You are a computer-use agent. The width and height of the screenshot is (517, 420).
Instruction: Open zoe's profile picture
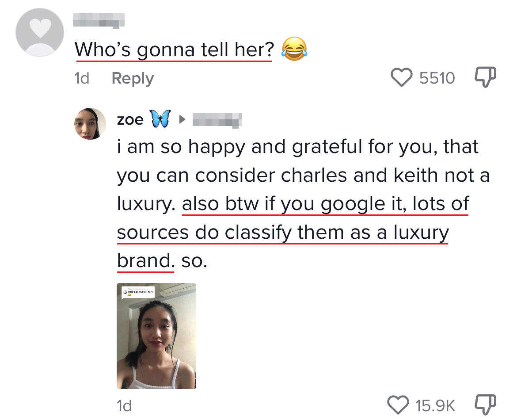coord(90,124)
